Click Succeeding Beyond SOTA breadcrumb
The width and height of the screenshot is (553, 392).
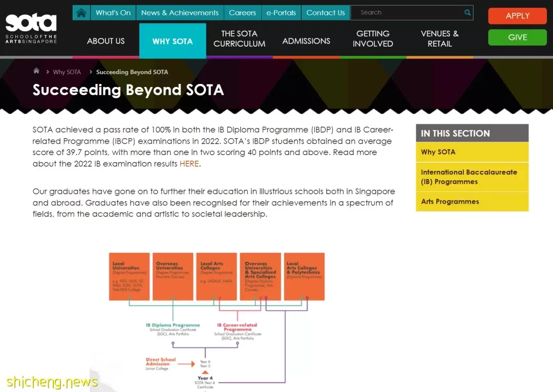pos(132,72)
